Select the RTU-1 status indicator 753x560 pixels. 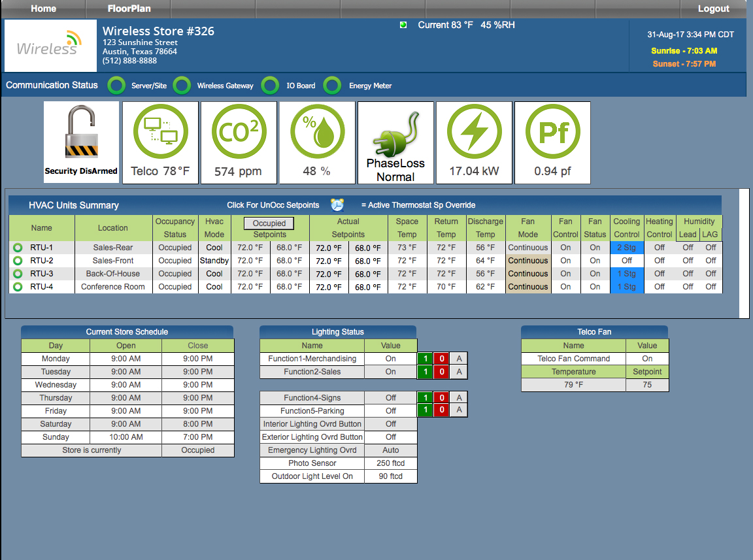point(18,248)
